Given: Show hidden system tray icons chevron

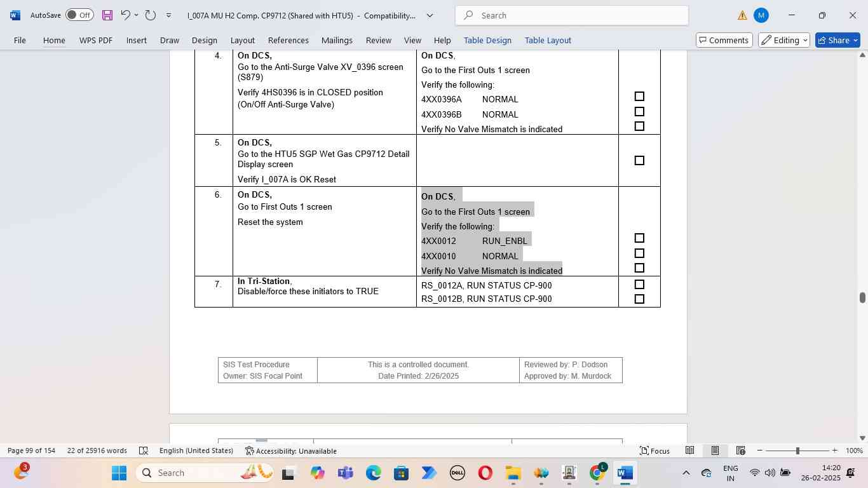Looking at the screenshot, I should tap(686, 473).
